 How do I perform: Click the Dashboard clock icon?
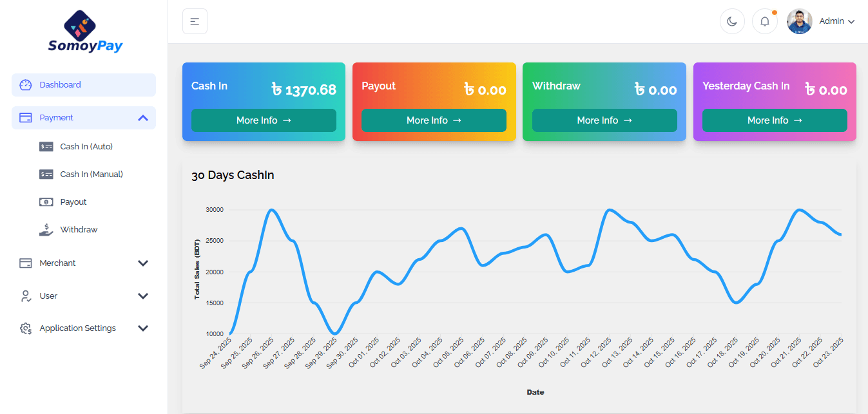[25, 84]
